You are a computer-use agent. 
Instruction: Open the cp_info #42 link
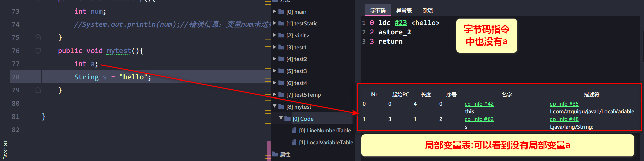point(479,104)
